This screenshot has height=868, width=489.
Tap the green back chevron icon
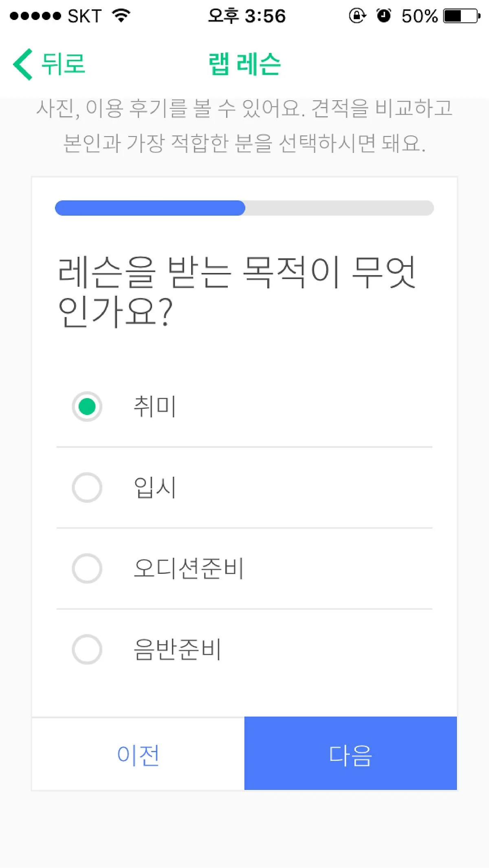pyautogui.click(x=23, y=64)
